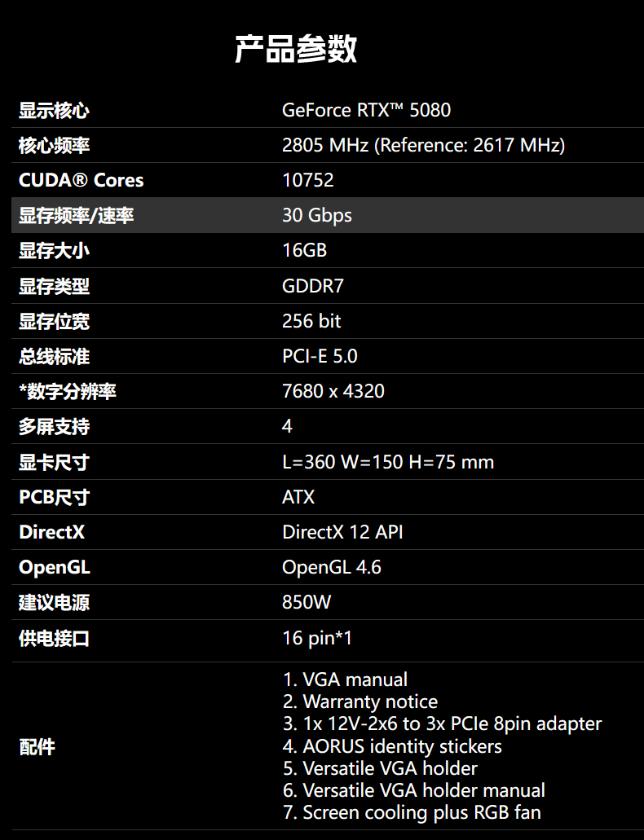Select the PCI-E 5.0 bus standard value
This screenshot has height=840, width=644.
coord(320,357)
